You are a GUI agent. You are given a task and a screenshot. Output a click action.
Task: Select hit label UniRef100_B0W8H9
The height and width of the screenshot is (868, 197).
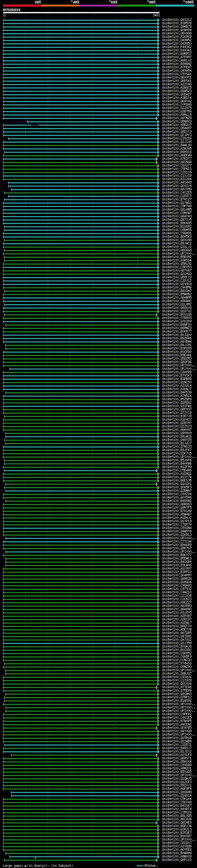(177, 853)
